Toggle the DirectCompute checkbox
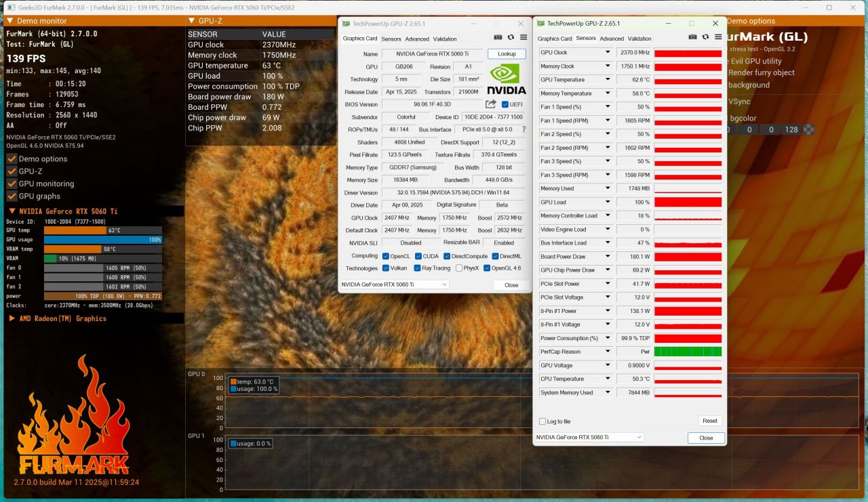 [x=447, y=256]
